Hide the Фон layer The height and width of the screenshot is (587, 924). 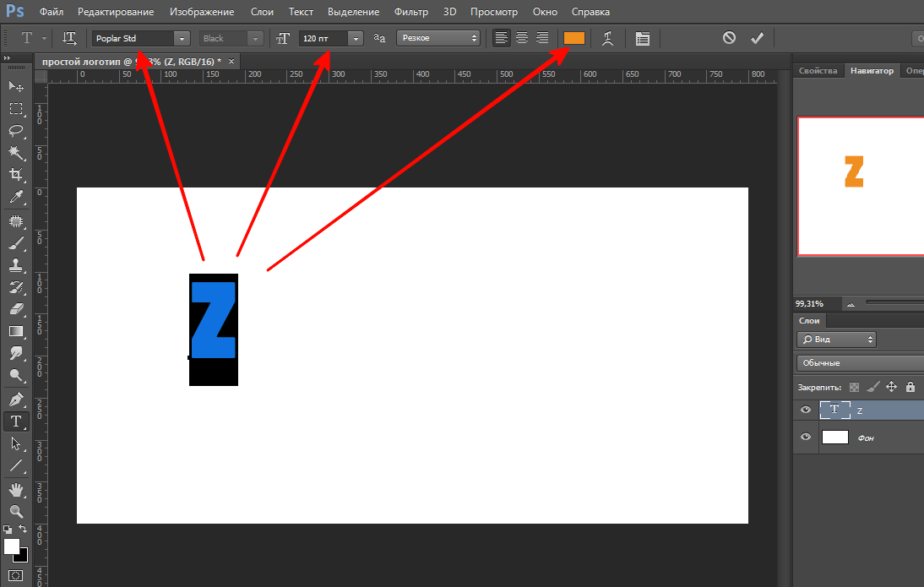[806, 437]
